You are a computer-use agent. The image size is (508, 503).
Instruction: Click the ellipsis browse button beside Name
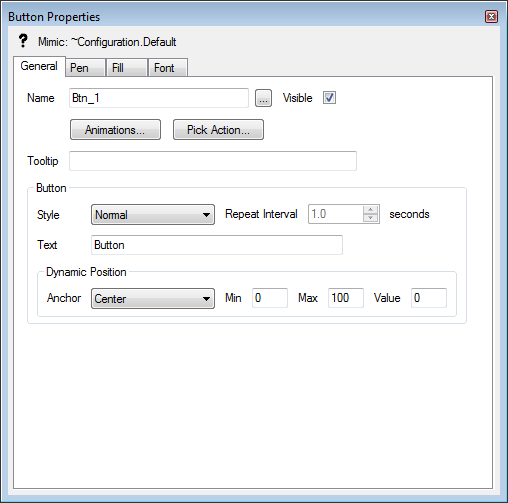click(x=263, y=98)
